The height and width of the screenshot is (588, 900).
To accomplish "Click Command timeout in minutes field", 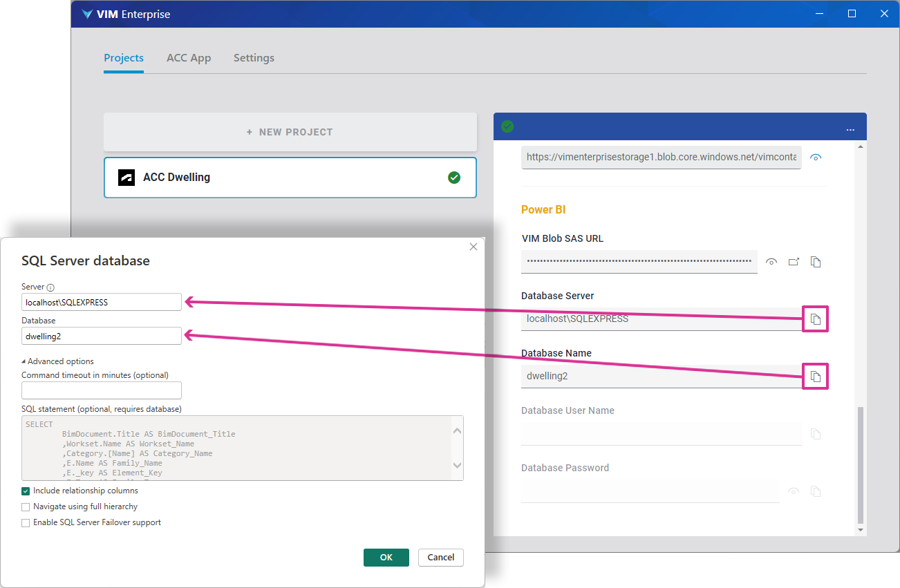I will (x=102, y=390).
